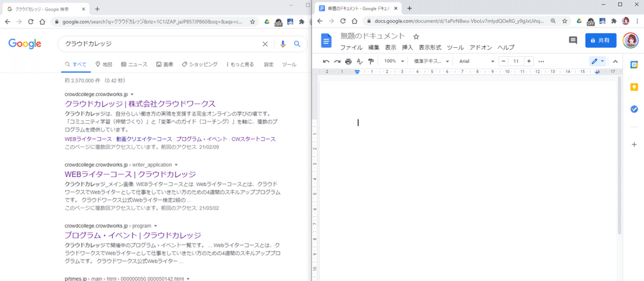
Task: Click redo icon in Docs toolbar
Action: click(x=337, y=61)
